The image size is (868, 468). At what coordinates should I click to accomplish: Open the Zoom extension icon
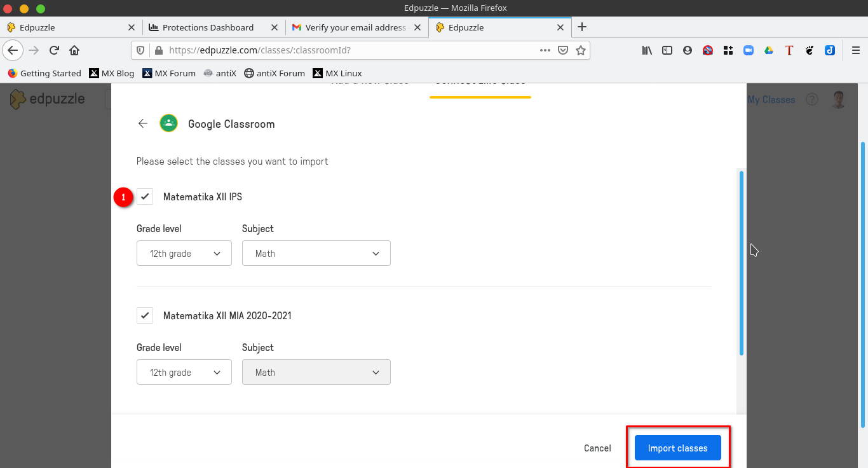coord(749,50)
